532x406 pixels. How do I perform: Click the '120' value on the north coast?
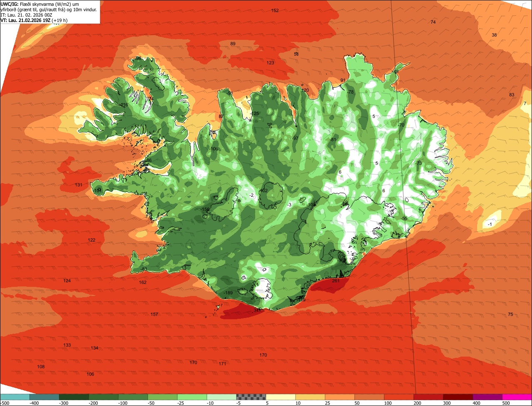click(305, 90)
